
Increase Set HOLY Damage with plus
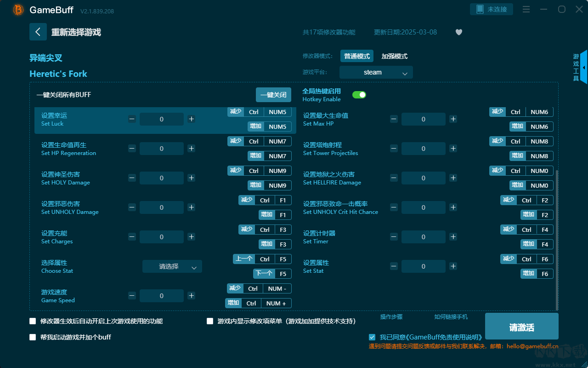point(192,178)
